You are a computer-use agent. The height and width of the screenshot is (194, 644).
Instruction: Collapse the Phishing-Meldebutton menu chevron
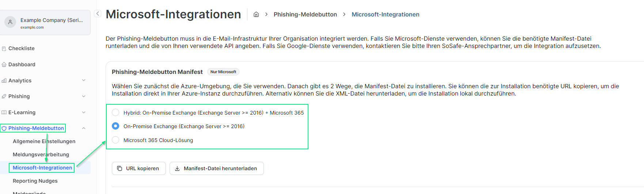click(84, 128)
